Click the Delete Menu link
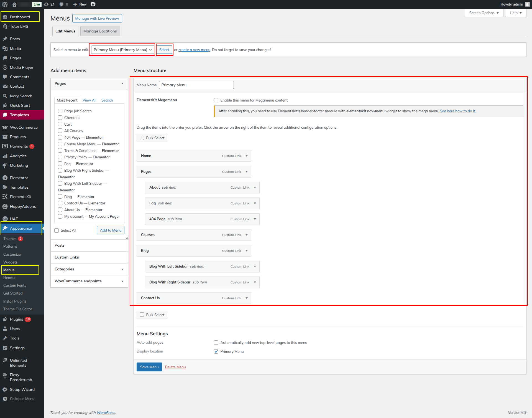The width and height of the screenshot is (532, 418). tap(175, 367)
